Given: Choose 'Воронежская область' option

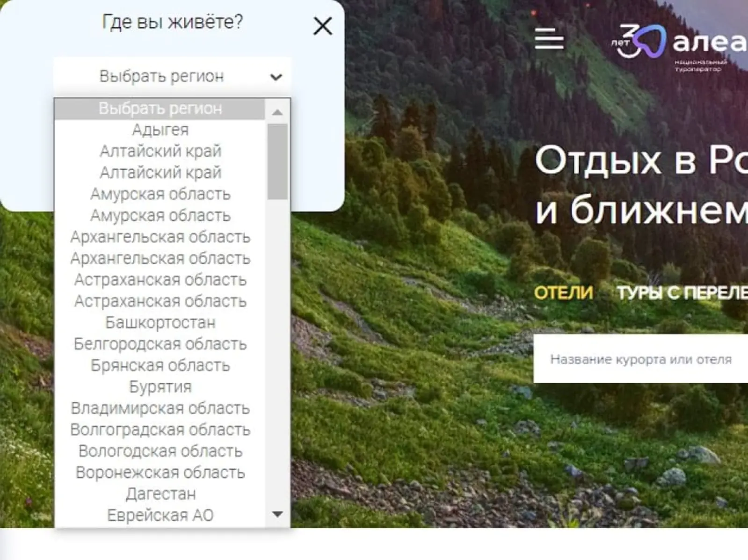Looking at the screenshot, I should (160, 473).
